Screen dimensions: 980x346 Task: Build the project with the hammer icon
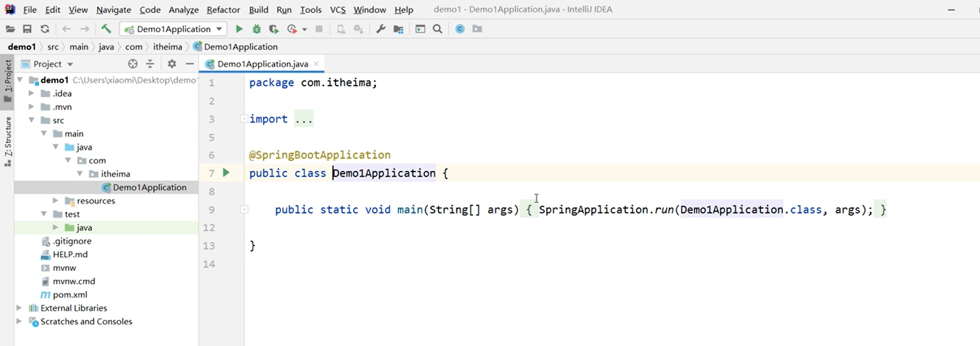click(x=106, y=29)
